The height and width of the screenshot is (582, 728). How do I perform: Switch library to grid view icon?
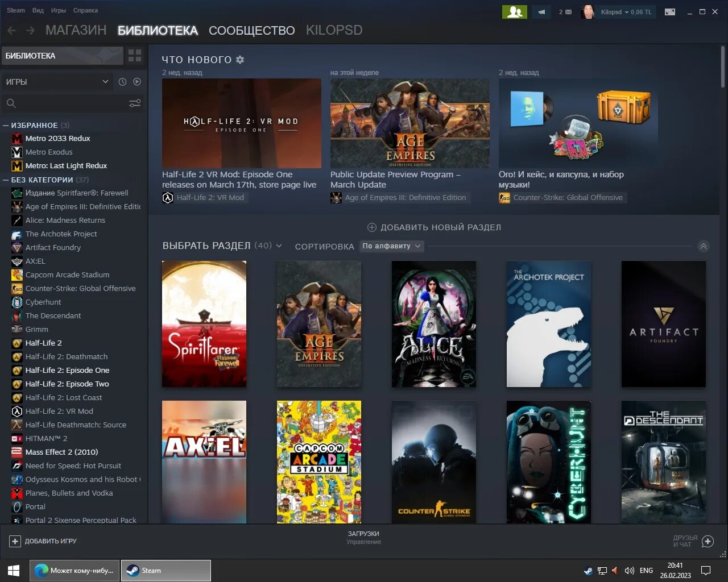[x=135, y=55]
